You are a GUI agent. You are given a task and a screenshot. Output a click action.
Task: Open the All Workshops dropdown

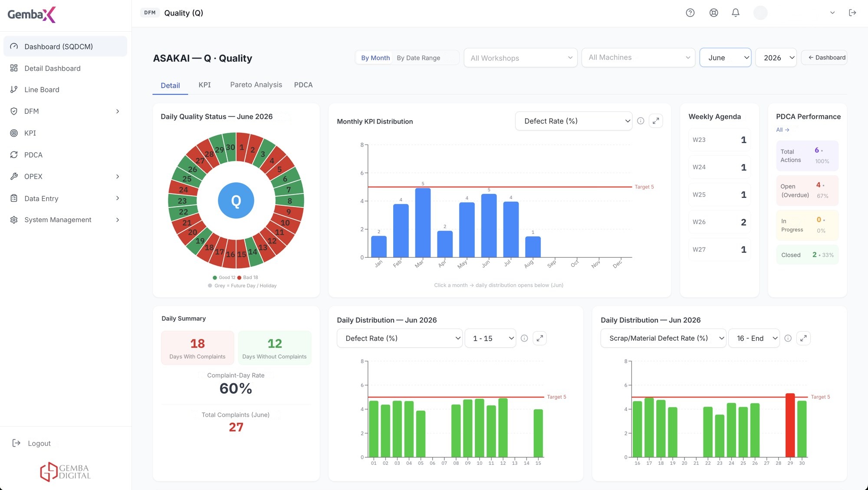pos(520,58)
